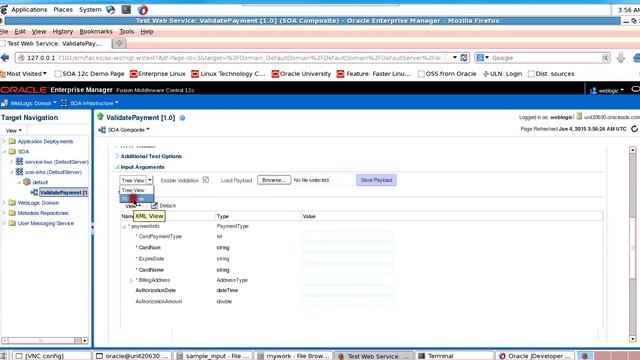Open the SOA 12c Demo Page bookmark
Screen dimensions: 640x360
click(89, 74)
